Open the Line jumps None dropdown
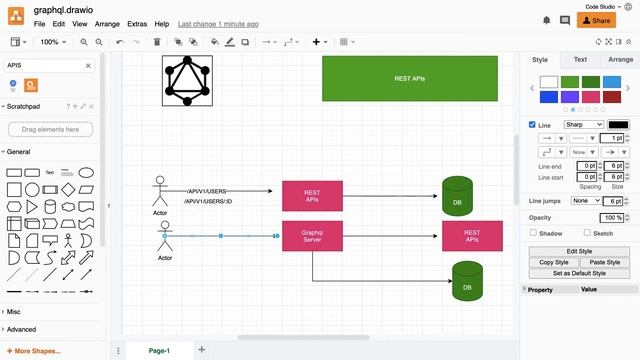The height and width of the screenshot is (360, 640). [586, 200]
